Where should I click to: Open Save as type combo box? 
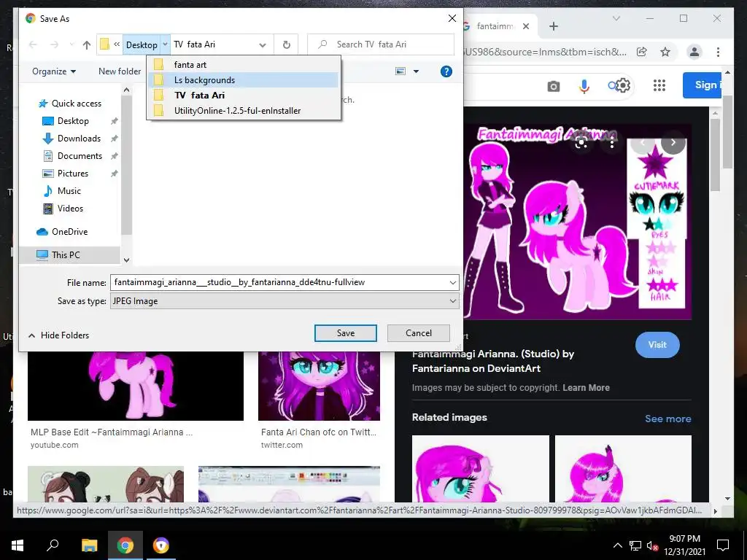tap(285, 301)
